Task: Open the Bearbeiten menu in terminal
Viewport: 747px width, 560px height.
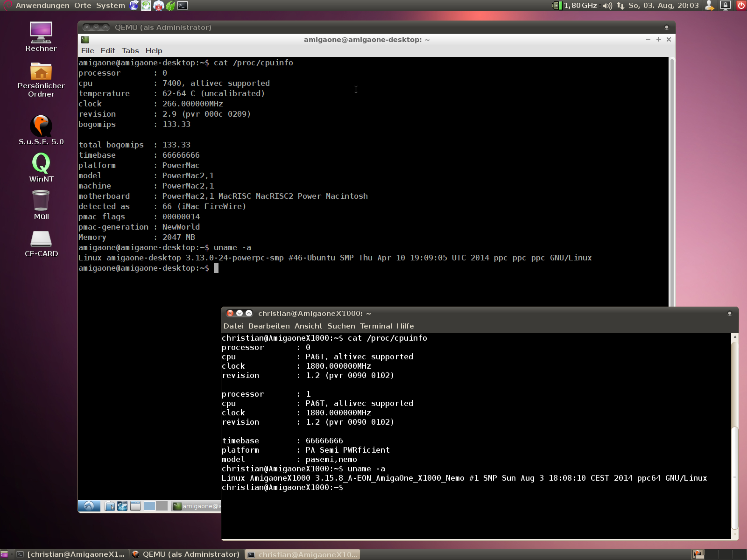Action: pyautogui.click(x=269, y=326)
